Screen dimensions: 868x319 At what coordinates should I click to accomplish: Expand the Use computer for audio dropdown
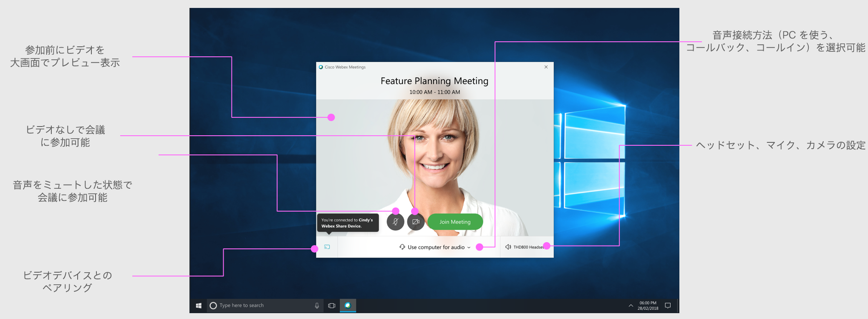(435, 247)
